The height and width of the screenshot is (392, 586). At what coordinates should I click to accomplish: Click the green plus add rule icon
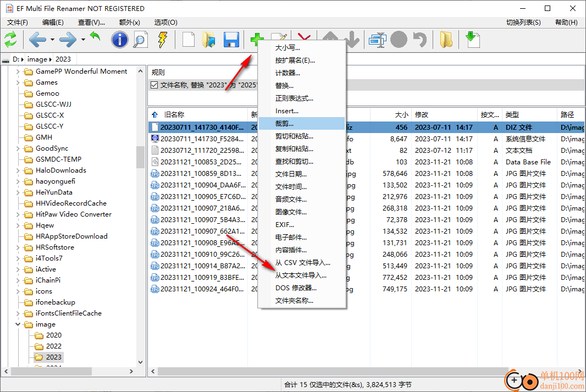tap(257, 39)
